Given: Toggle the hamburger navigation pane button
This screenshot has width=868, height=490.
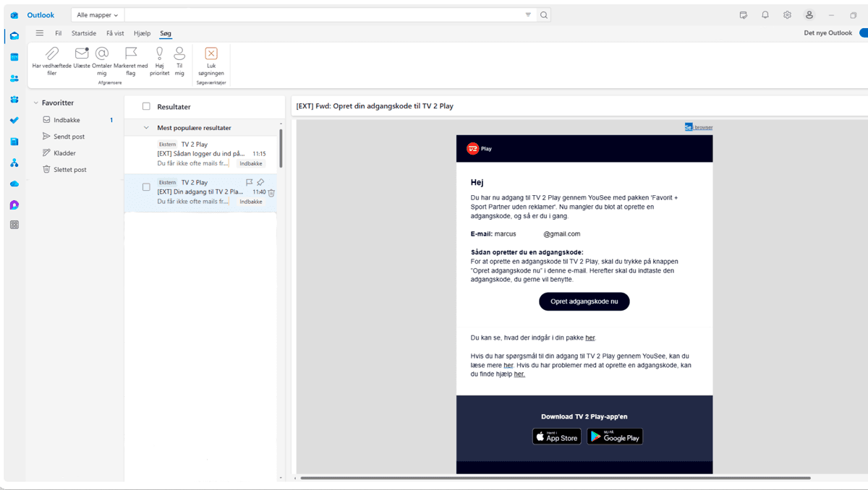Looking at the screenshot, I should [x=40, y=33].
